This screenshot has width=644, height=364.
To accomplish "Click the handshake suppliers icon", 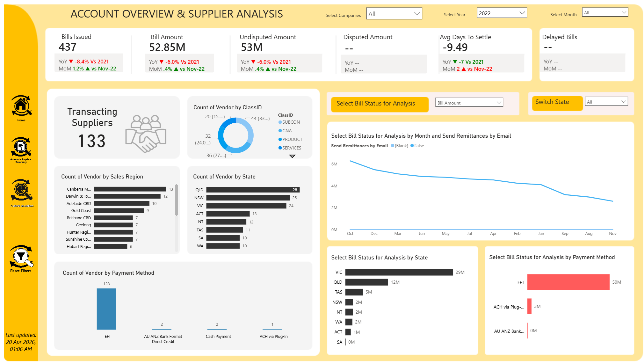I will pos(146,134).
